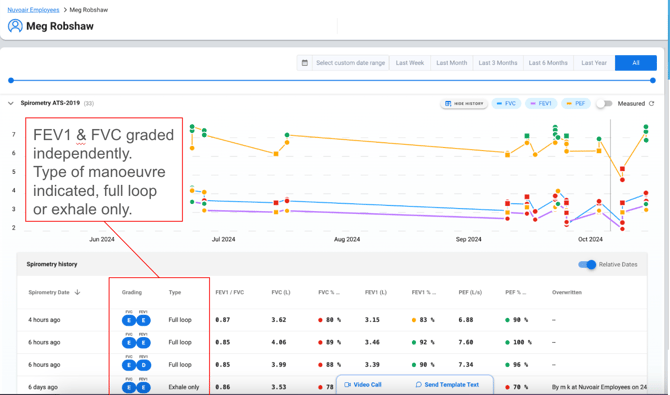This screenshot has height=395, width=670.
Task: Click the Send Template Text chat icon
Action: (x=419, y=385)
